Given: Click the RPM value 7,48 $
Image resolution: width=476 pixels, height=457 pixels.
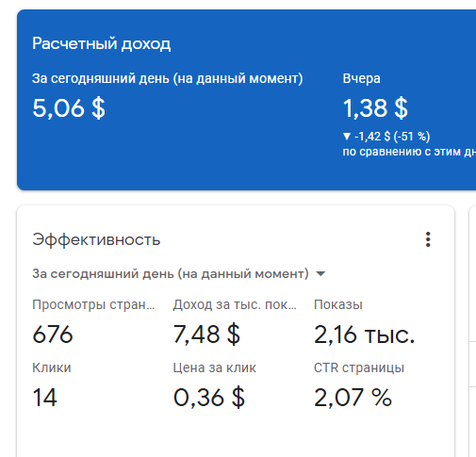Looking at the screenshot, I should (x=206, y=335).
